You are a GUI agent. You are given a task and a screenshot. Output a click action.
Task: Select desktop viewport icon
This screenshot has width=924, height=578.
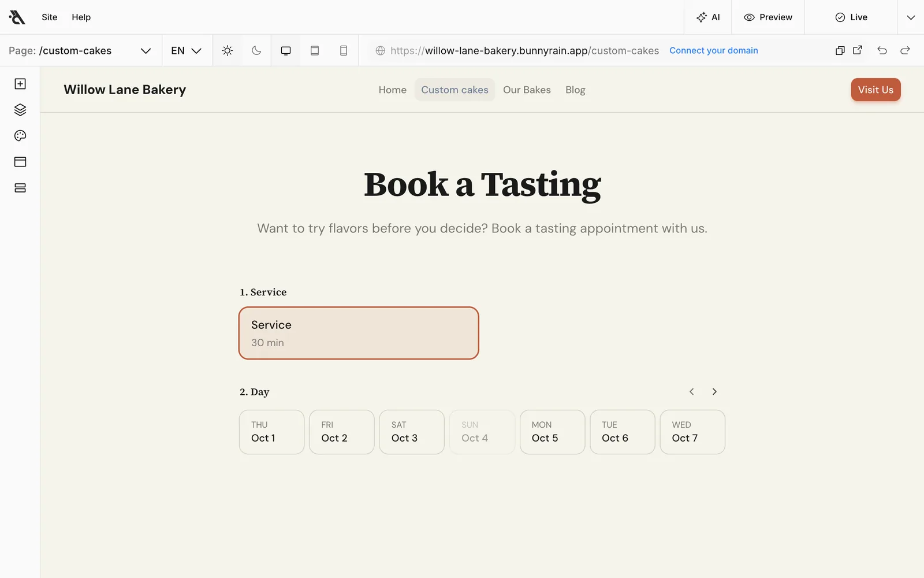286,50
